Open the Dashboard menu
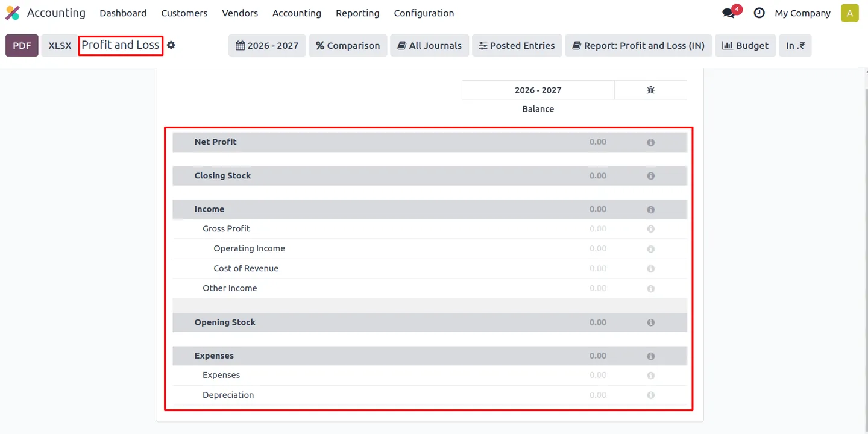The height and width of the screenshot is (434, 868). (x=123, y=13)
